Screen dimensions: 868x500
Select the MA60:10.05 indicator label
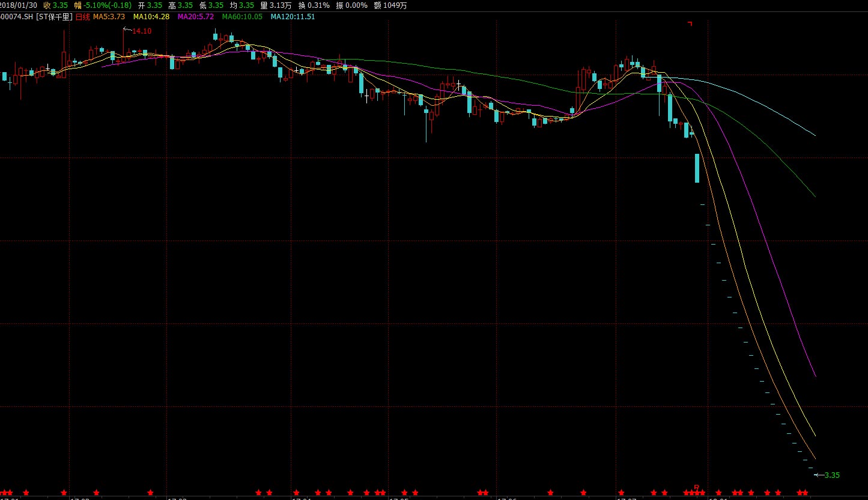tap(242, 17)
